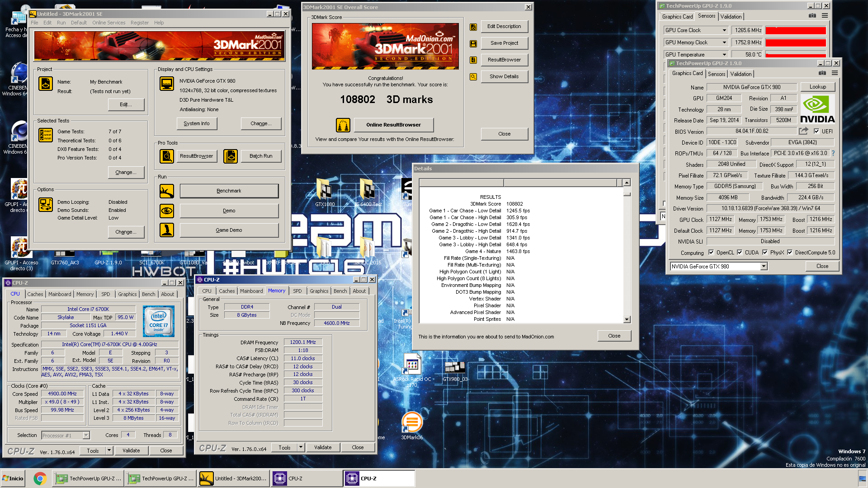Open the SPD tab in Memory CPU-Z

click(297, 291)
